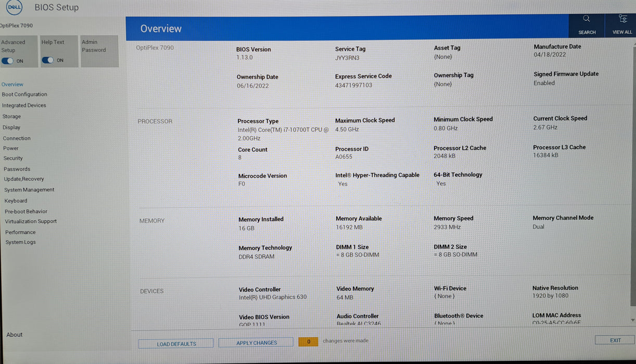Click Video Memory 64 MB
The image size is (636, 364).
345,297
